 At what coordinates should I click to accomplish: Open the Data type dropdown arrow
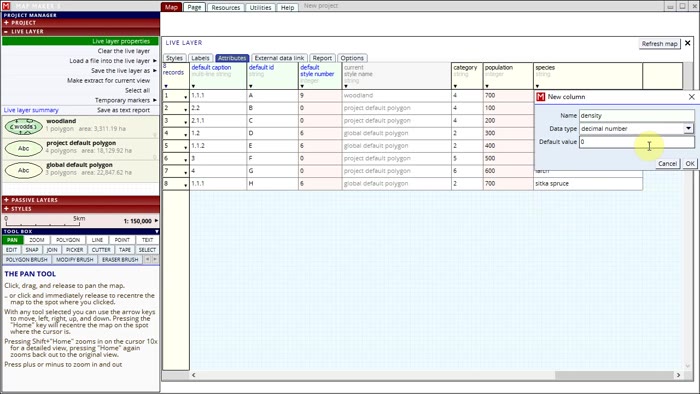pyautogui.click(x=688, y=129)
